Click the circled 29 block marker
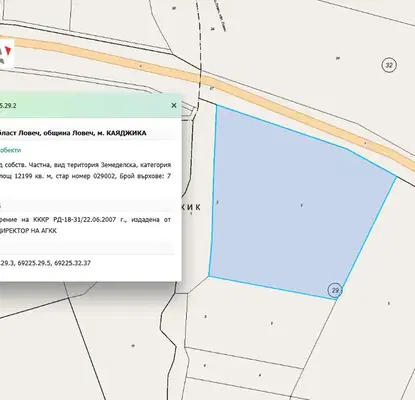Image resolution: width=415 pixels, height=400 pixels. [335, 290]
